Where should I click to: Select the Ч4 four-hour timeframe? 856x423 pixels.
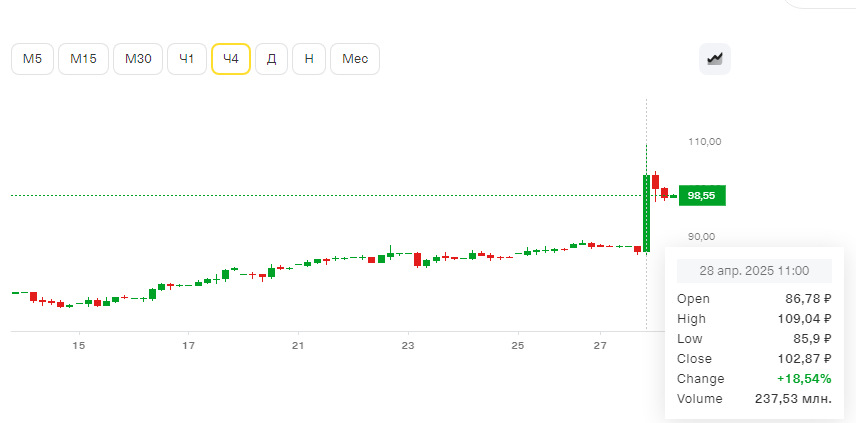coord(231,59)
